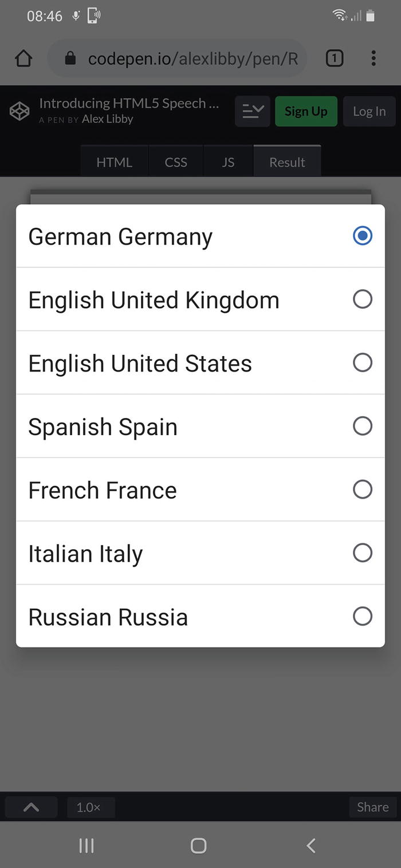Tap the browser home icon
This screenshot has height=868, width=401.
pyautogui.click(x=23, y=58)
